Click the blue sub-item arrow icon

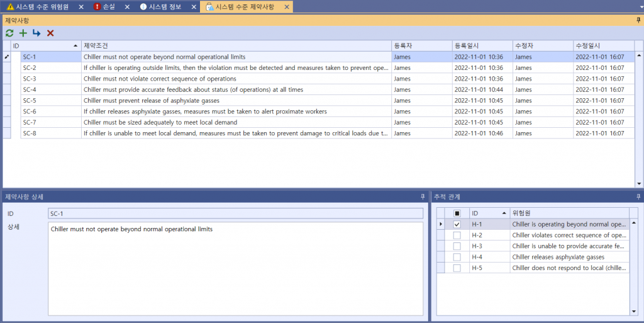point(36,33)
